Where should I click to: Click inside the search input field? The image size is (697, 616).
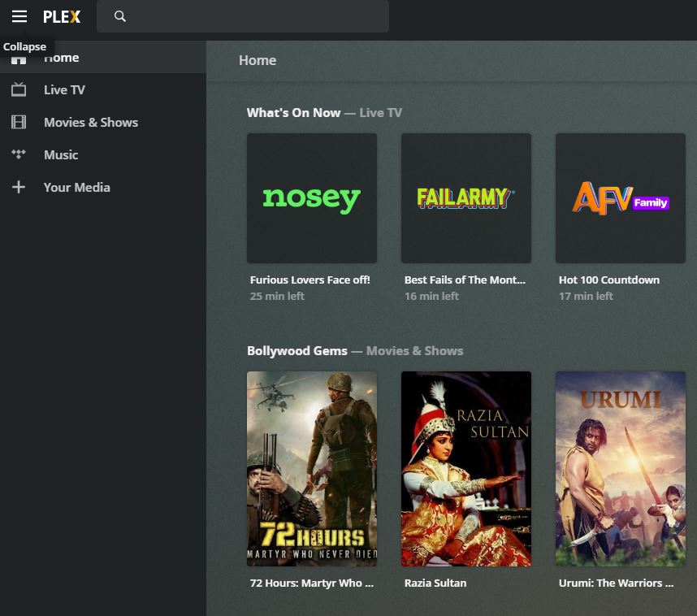[244, 16]
